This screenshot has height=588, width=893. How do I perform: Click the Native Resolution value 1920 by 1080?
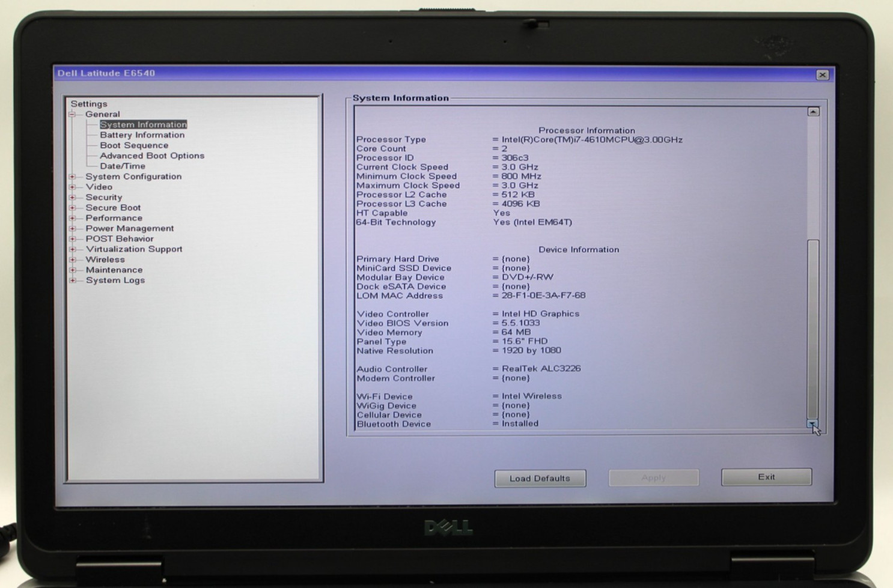tap(531, 351)
